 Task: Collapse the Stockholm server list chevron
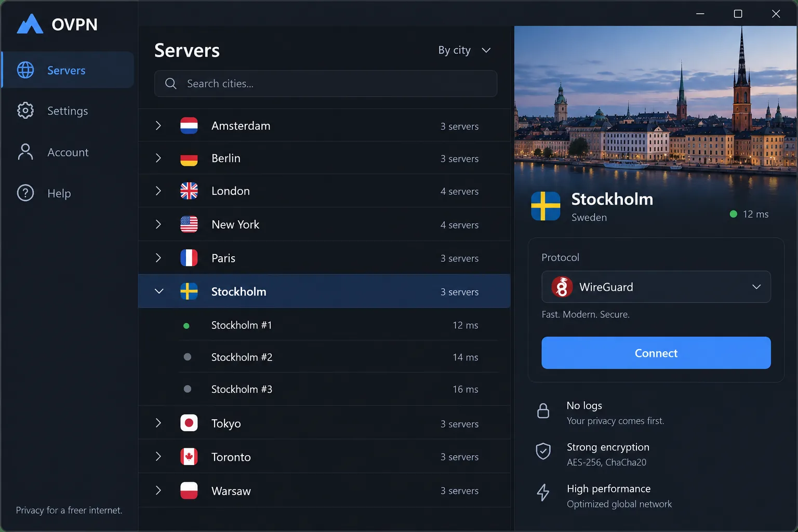159,291
